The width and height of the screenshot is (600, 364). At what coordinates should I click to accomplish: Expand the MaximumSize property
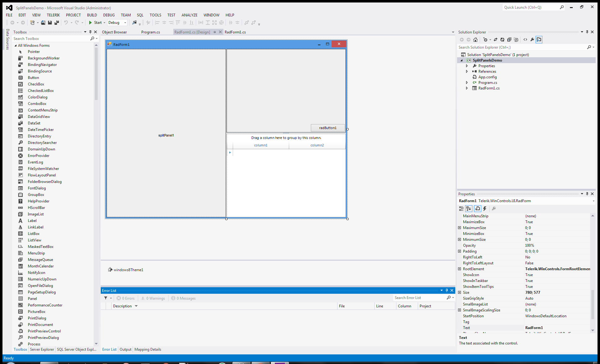(x=460, y=228)
